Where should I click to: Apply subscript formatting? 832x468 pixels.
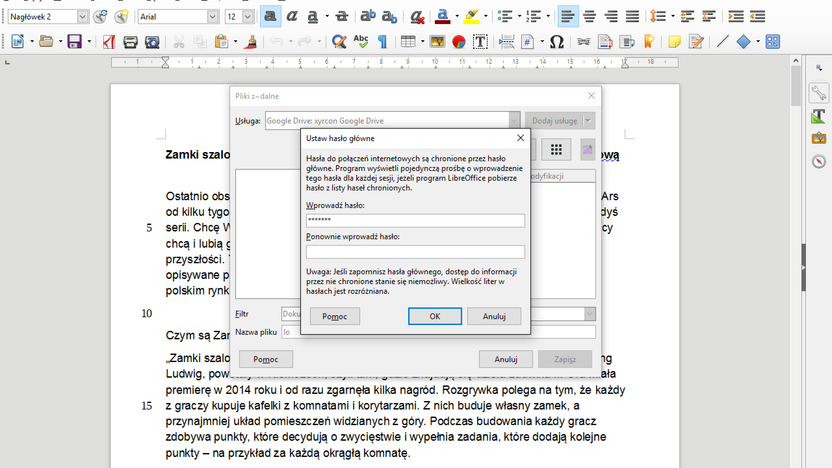389,17
